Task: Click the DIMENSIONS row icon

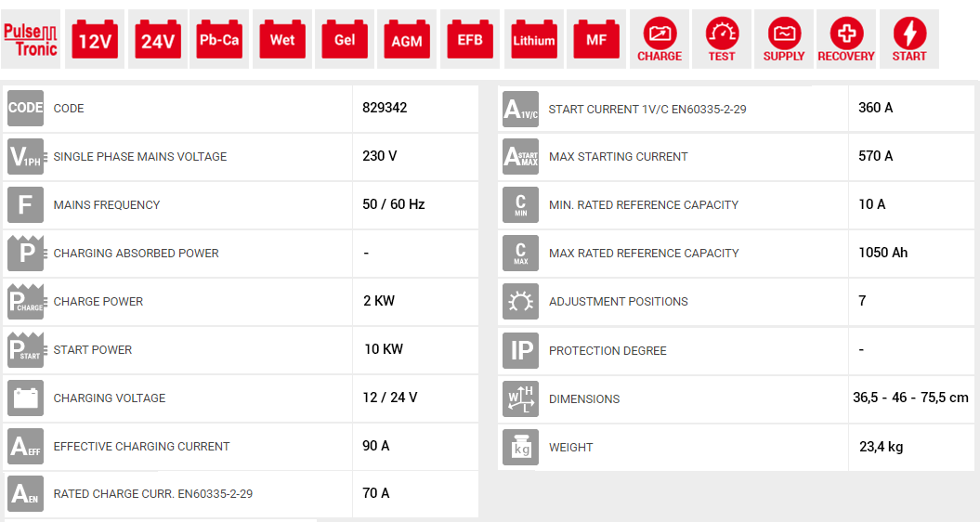Action: [x=520, y=398]
